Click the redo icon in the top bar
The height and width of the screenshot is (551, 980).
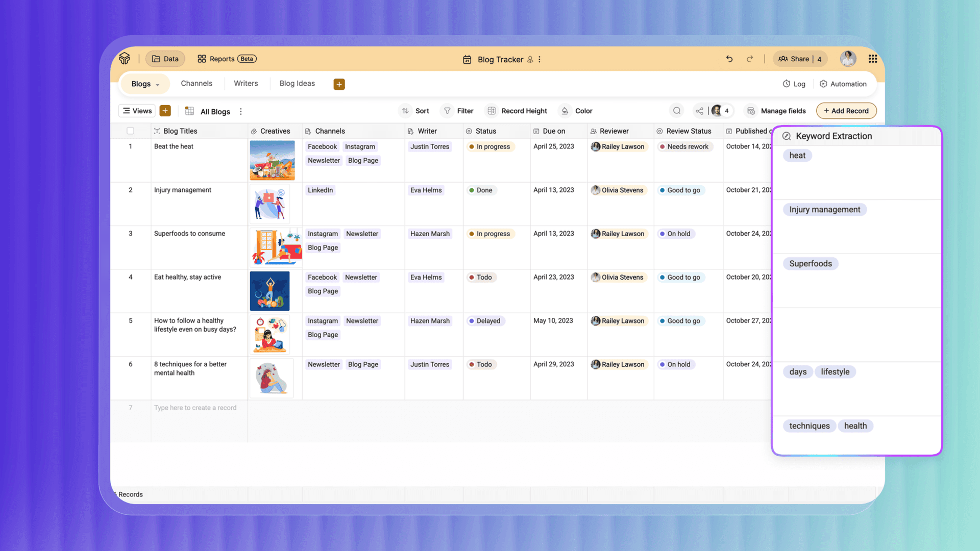[x=749, y=59]
